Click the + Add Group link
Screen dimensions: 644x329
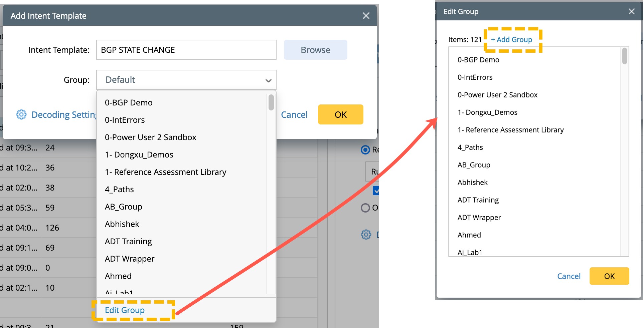(x=511, y=39)
